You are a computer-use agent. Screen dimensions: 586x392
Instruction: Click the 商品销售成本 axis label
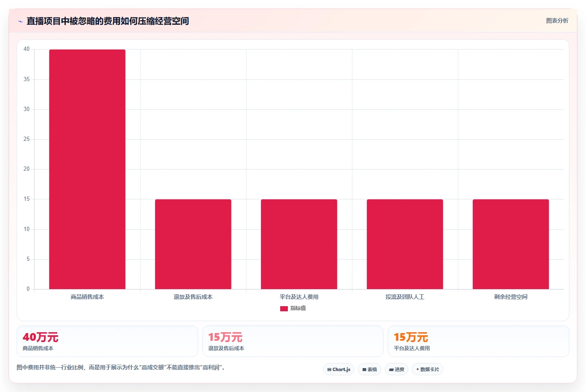(x=87, y=297)
